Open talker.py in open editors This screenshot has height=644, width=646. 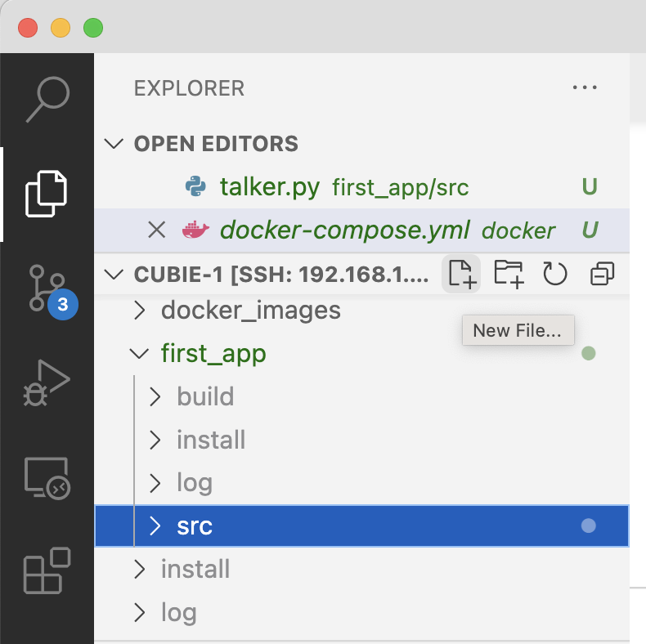tap(361, 186)
